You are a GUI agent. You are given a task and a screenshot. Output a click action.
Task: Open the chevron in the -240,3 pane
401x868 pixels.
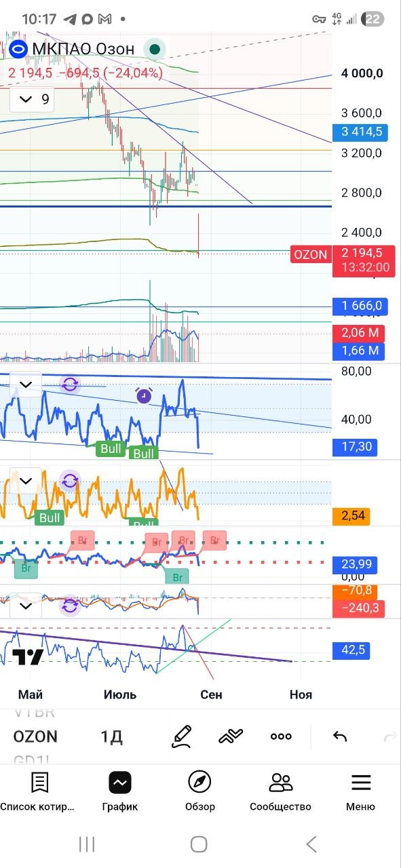pos(26,605)
